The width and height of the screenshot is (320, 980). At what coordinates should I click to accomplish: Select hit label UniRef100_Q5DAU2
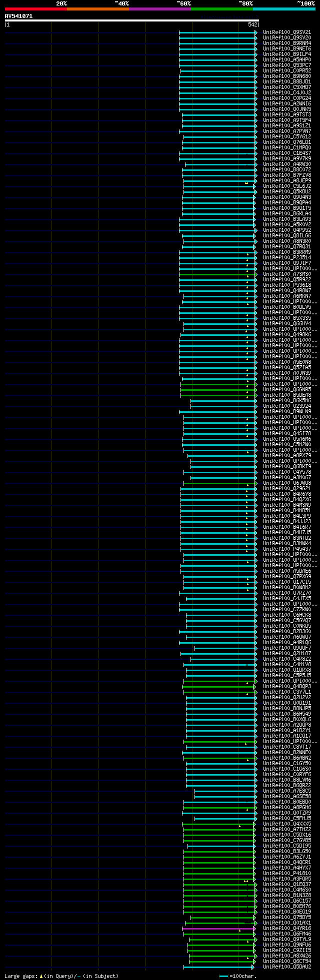(287, 967)
